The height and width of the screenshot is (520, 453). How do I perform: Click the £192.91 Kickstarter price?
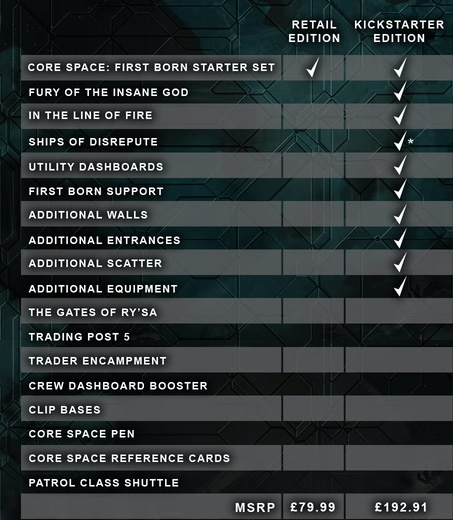(x=401, y=507)
